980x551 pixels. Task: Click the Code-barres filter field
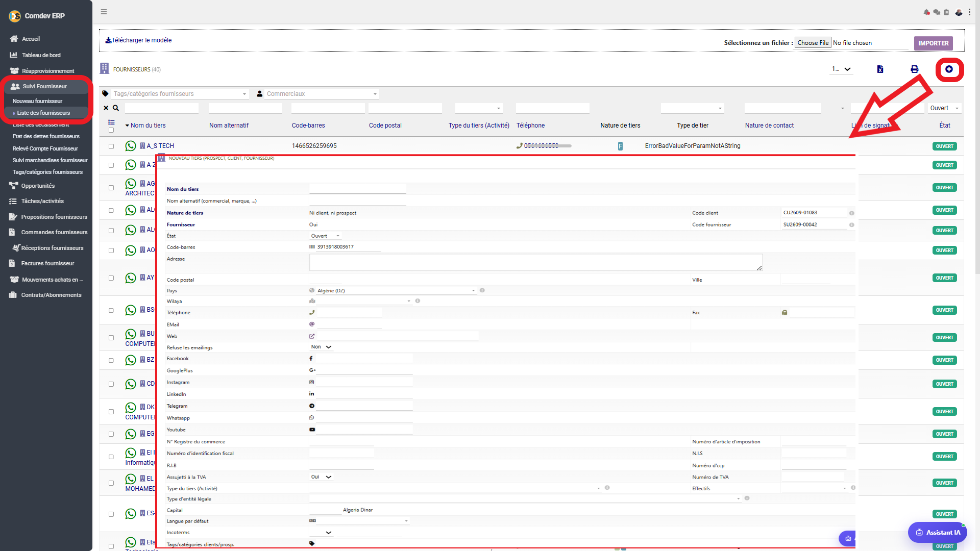(x=328, y=108)
